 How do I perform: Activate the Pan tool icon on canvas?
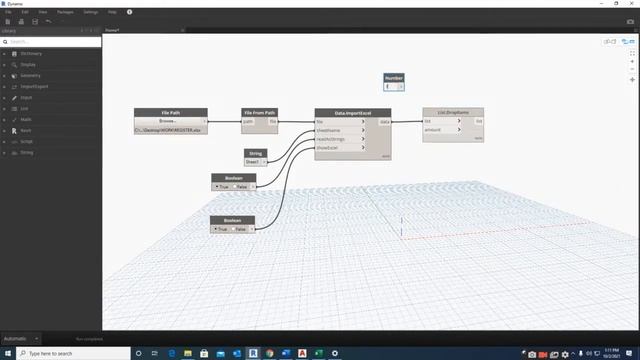pyautogui.click(x=632, y=80)
